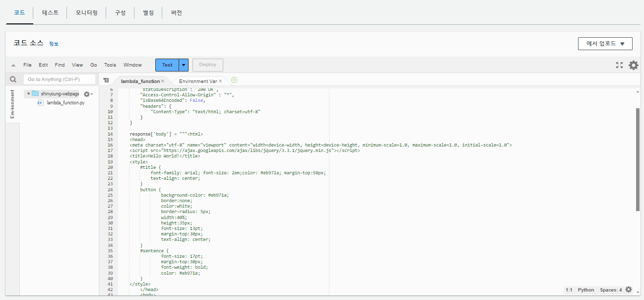The width and height of the screenshot is (644, 300).
Task: Open the gear menu beside the shinyoung-webpage folder
Action: 88,94
